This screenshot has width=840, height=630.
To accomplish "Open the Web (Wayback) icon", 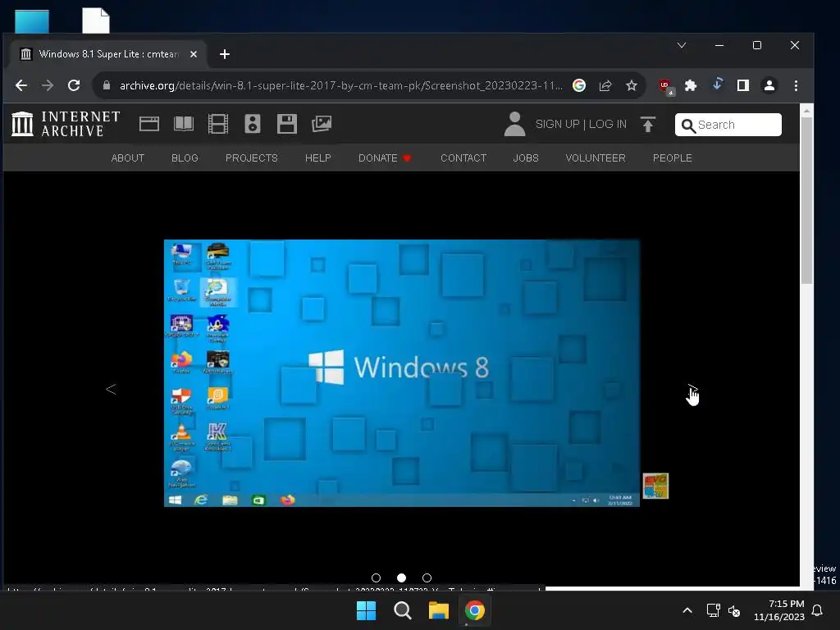I will (149, 124).
